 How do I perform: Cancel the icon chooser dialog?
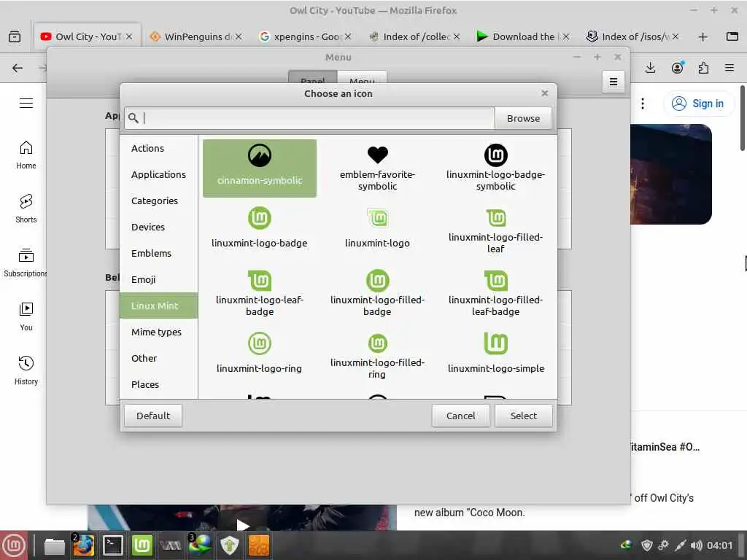pos(460,416)
